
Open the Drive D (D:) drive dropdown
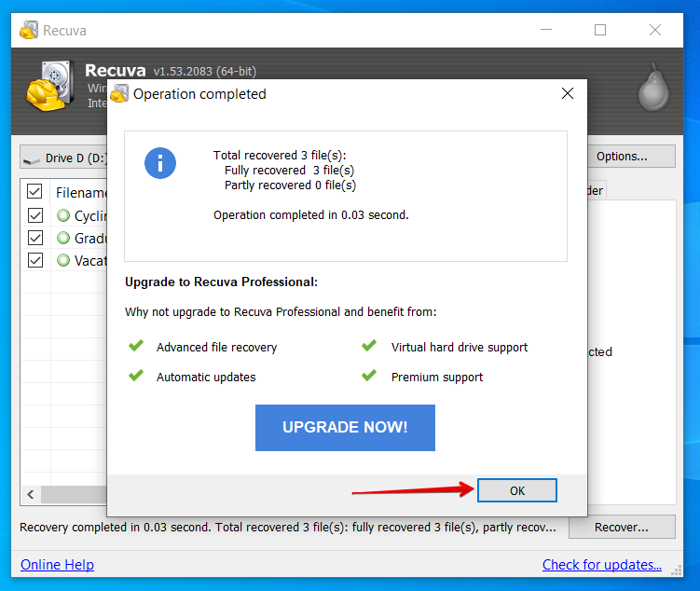(x=63, y=158)
